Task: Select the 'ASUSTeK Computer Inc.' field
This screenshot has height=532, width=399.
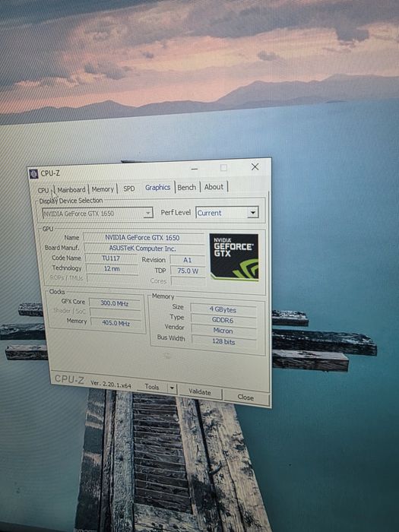Action: [144, 249]
